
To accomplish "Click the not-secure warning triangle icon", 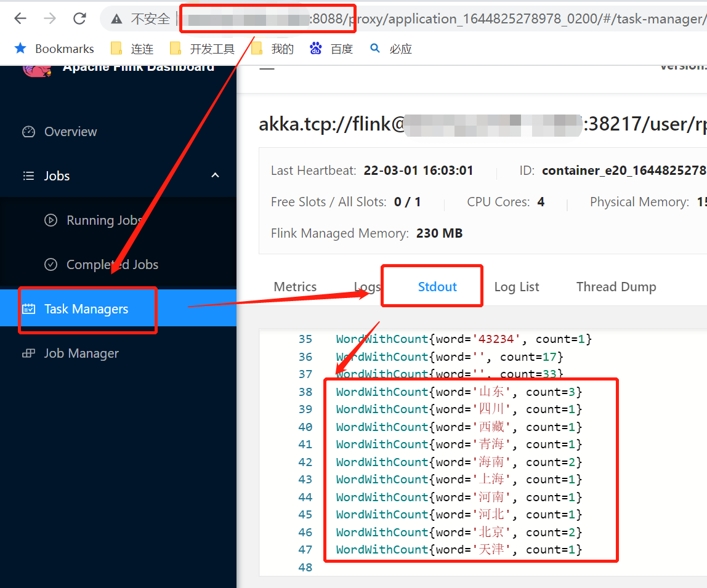I will coord(117,19).
